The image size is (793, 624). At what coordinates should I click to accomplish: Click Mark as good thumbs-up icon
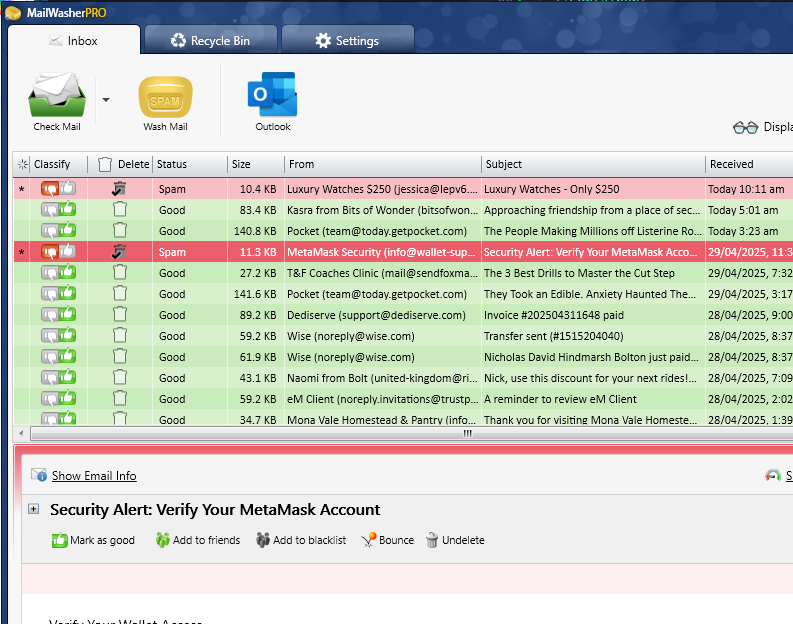(x=59, y=540)
